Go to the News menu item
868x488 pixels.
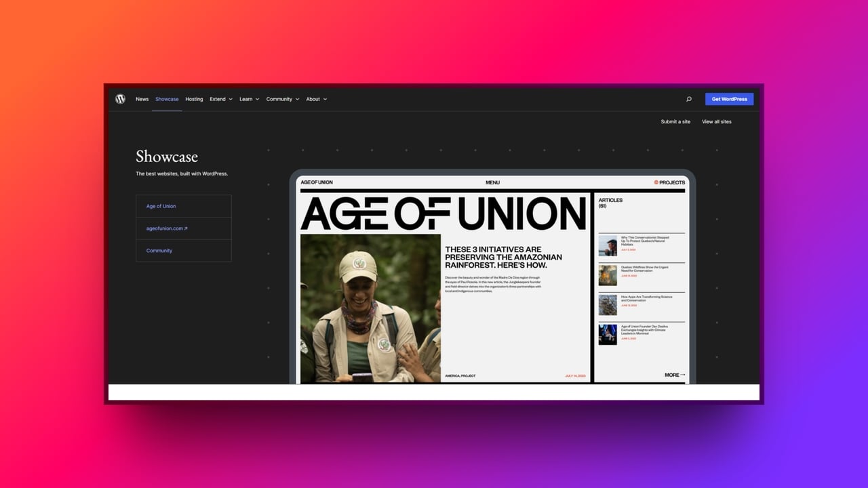(142, 99)
